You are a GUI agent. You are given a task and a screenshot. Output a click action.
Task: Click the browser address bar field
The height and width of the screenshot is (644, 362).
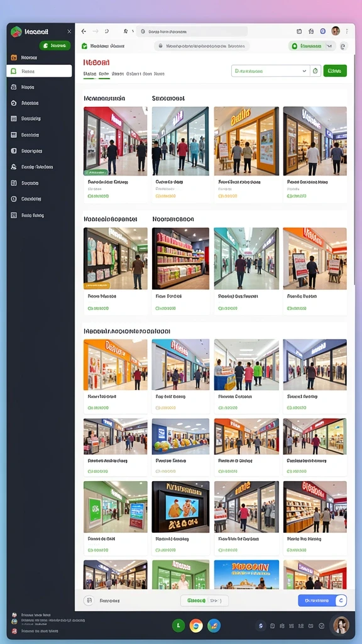(192, 31)
